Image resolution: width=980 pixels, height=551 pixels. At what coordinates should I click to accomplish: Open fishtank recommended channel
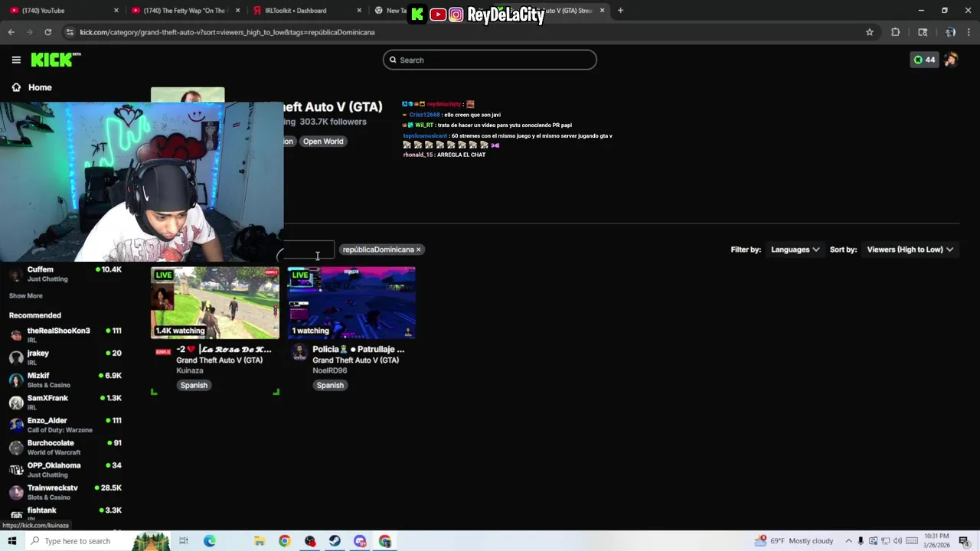(x=65, y=514)
